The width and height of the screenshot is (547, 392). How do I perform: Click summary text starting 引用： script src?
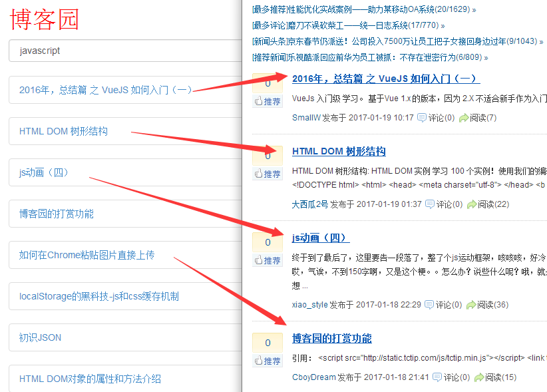coord(419,358)
